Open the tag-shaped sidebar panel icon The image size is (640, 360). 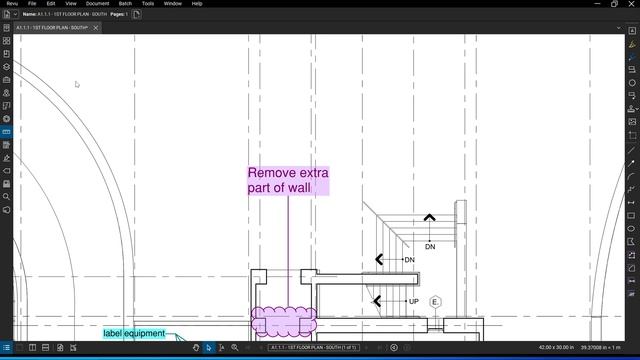tap(6, 171)
